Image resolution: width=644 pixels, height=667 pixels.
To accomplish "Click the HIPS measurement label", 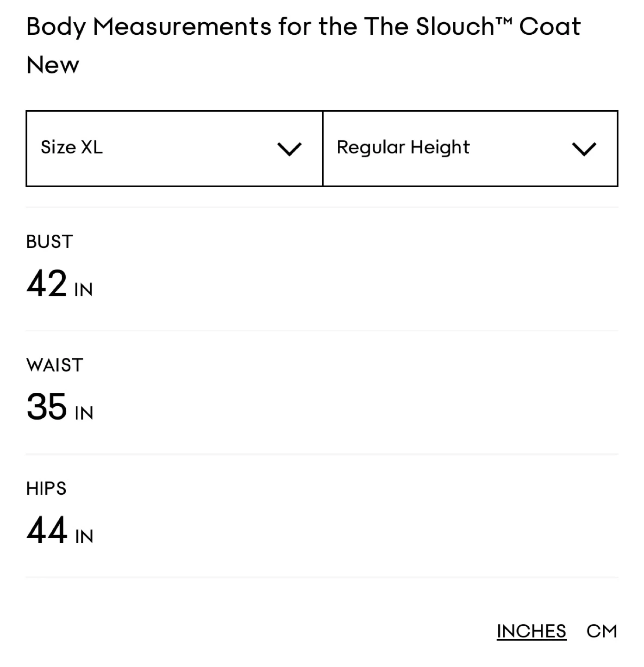I will (46, 489).
